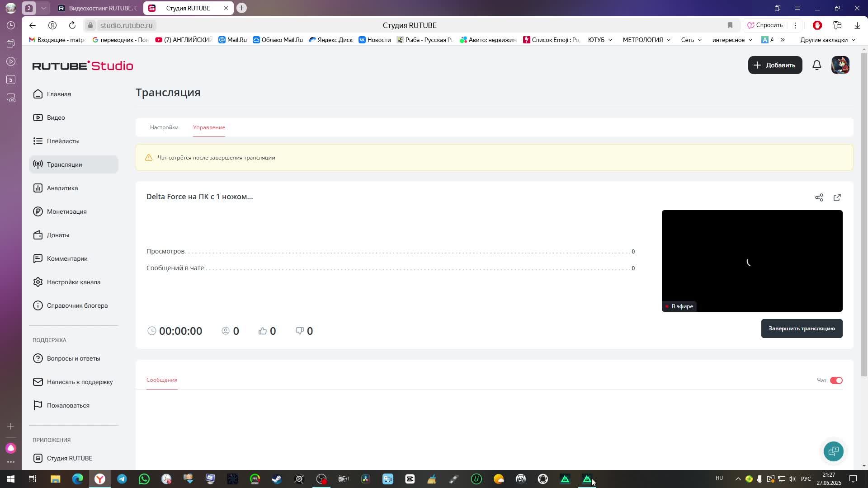Select the Сообщения tab
This screenshot has height=488, width=868.
pyautogui.click(x=162, y=380)
